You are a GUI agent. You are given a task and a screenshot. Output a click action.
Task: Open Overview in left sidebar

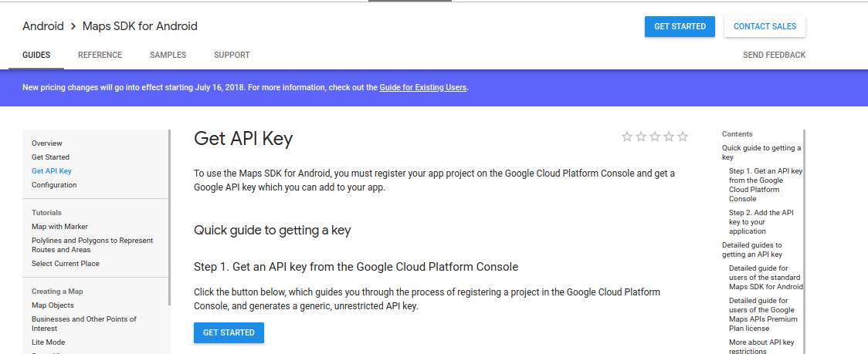pyautogui.click(x=47, y=143)
